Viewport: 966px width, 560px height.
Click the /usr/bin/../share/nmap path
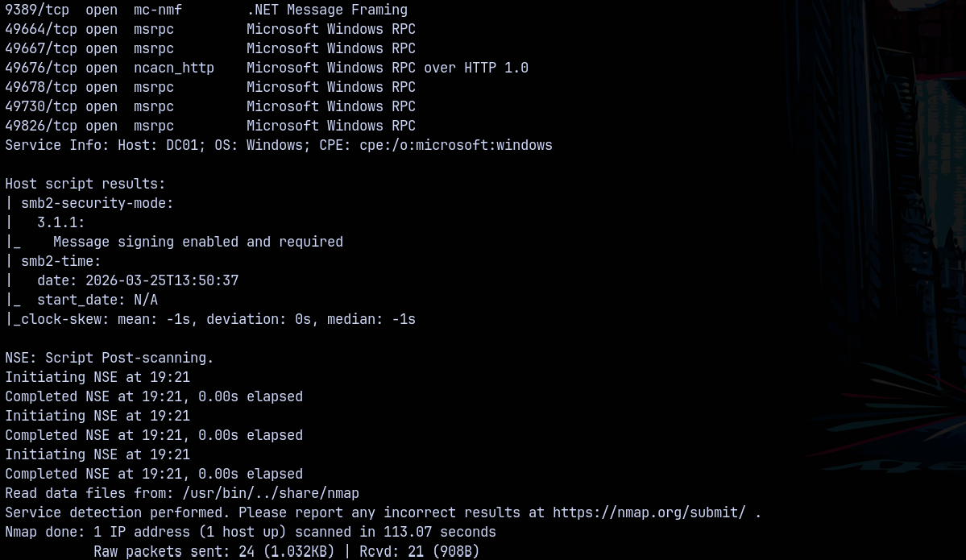[x=271, y=493]
